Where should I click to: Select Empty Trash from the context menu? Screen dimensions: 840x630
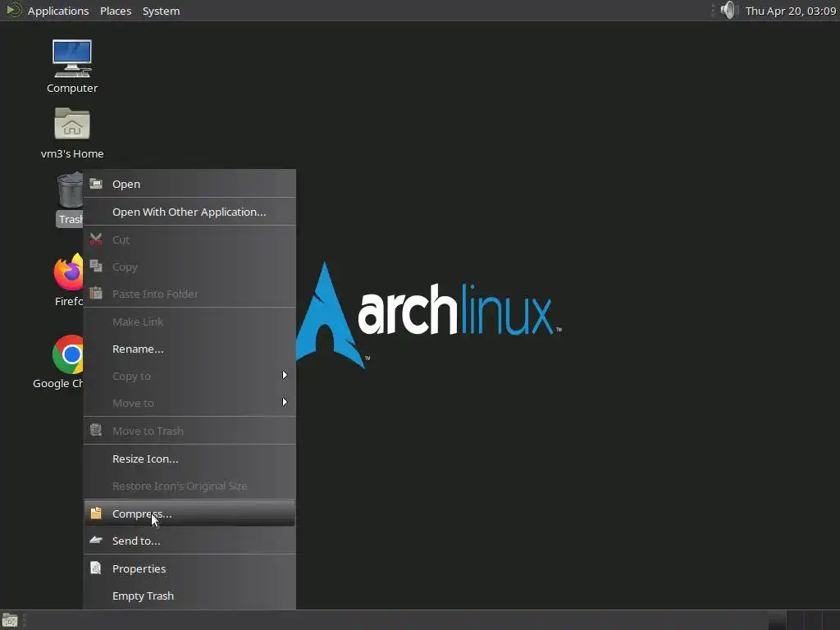pos(189,596)
